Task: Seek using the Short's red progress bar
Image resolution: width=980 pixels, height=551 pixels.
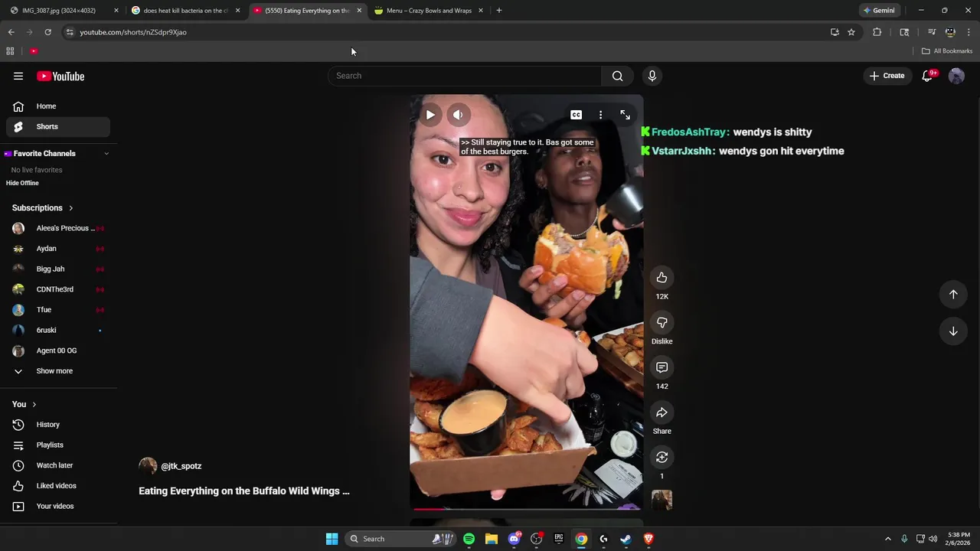Action: (x=527, y=508)
